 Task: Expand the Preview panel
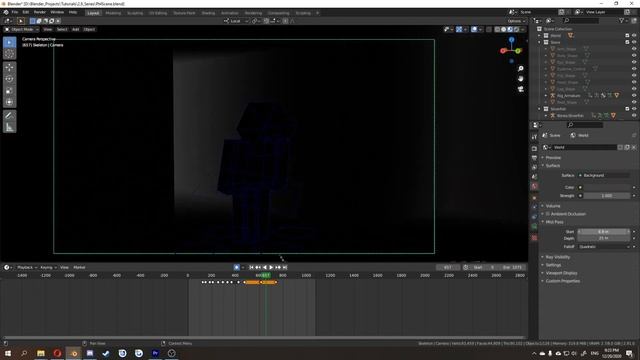(x=553, y=158)
